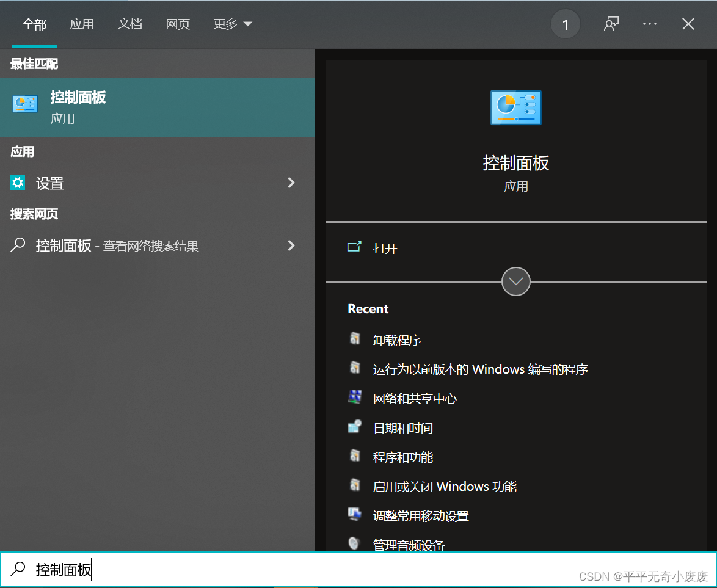This screenshot has width=717, height=588.
Task: Click the 日期和时间 icon
Action: click(355, 427)
